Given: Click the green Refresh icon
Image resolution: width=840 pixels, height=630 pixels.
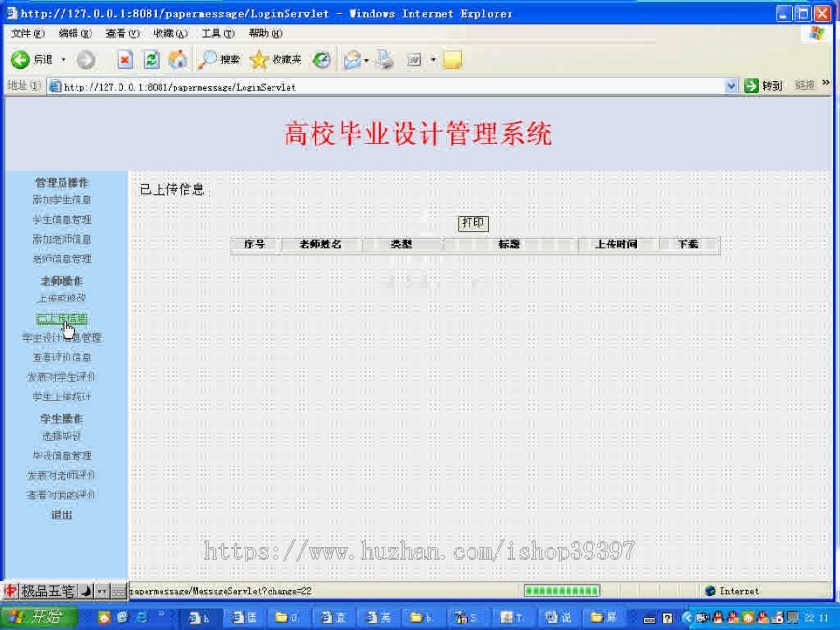Looking at the screenshot, I should click(x=151, y=60).
